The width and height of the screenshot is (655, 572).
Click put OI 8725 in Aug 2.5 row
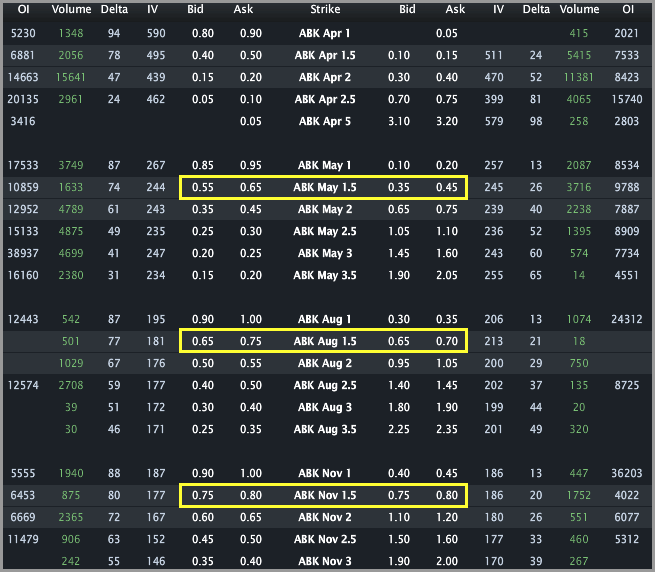(627, 385)
